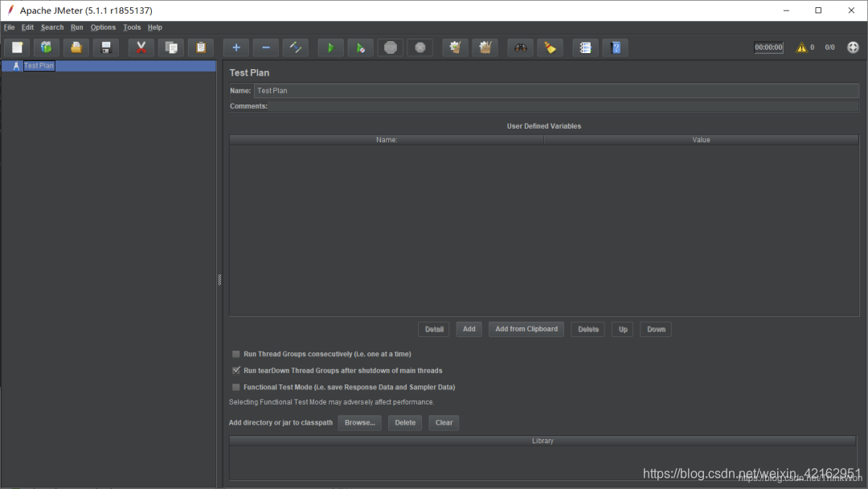Click Add under User Defined Variables
The image size is (868, 489).
tap(469, 330)
